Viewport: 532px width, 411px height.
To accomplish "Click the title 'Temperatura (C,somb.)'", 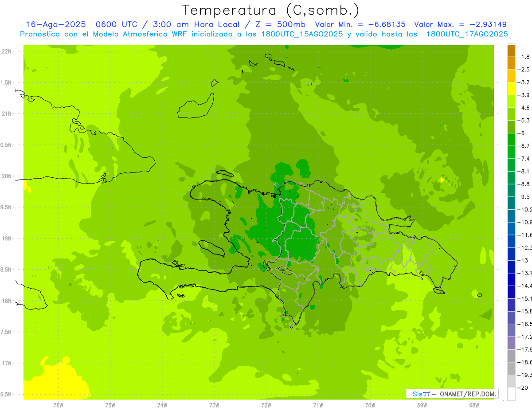I will [271, 10].
